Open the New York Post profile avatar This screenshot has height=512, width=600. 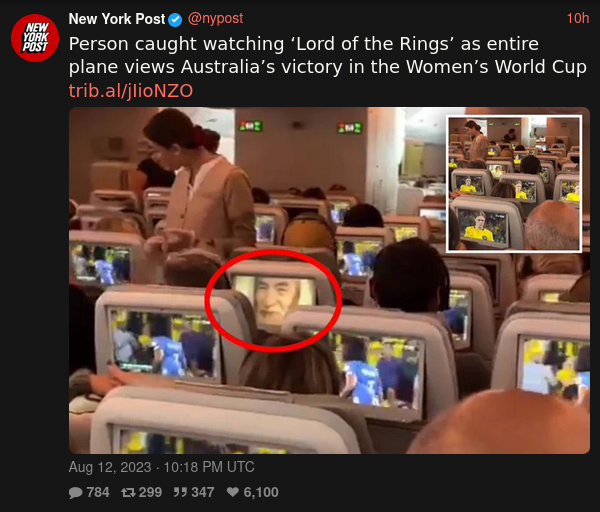35,38
